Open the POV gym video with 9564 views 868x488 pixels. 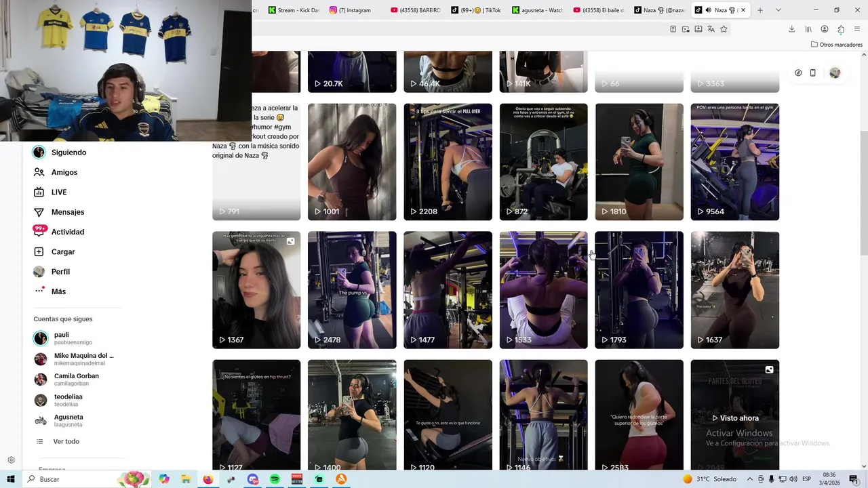tap(735, 162)
